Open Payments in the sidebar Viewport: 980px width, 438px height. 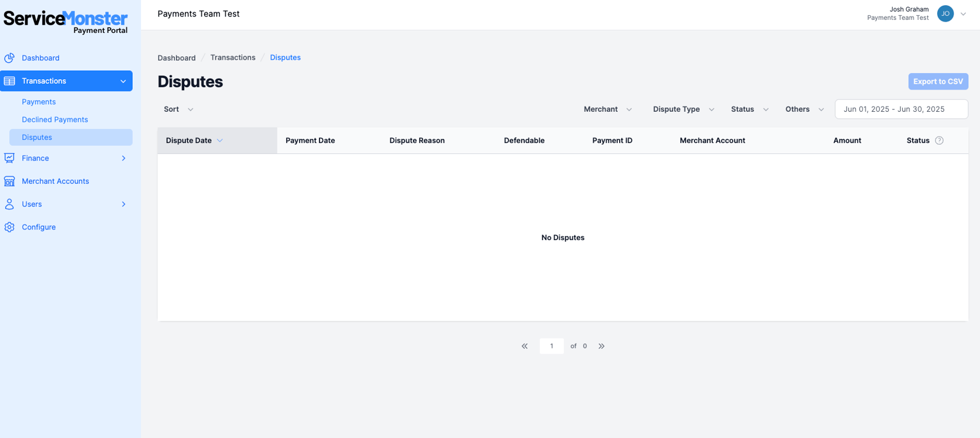[x=39, y=102]
